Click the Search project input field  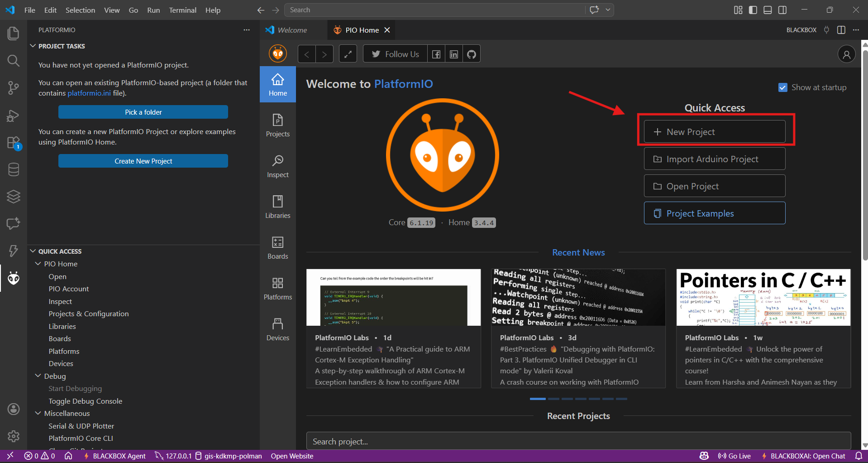pyautogui.click(x=578, y=441)
